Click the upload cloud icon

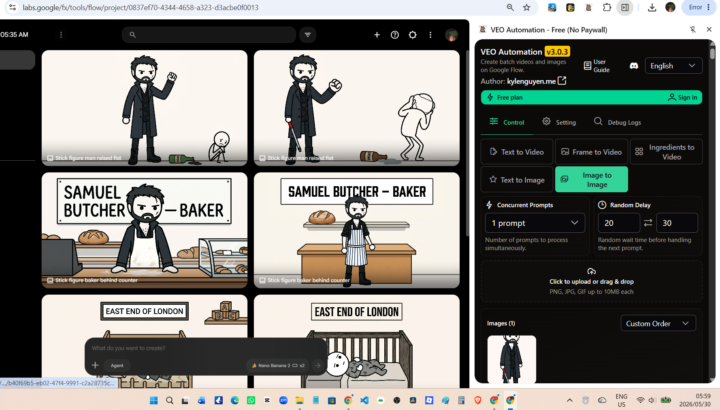591,271
